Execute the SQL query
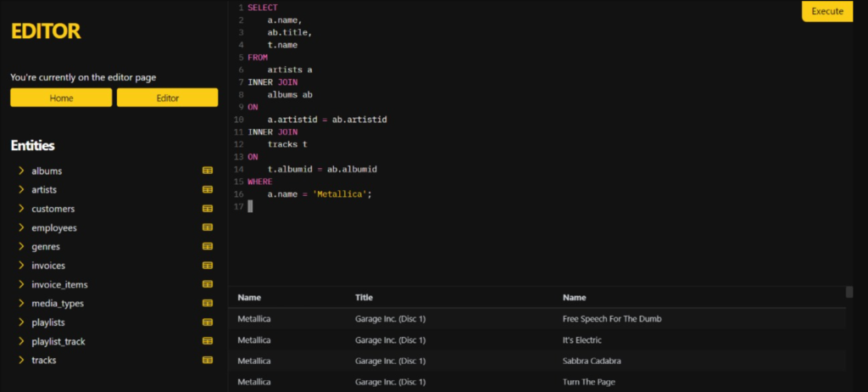The width and height of the screenshot is (868, 392). 826,11
